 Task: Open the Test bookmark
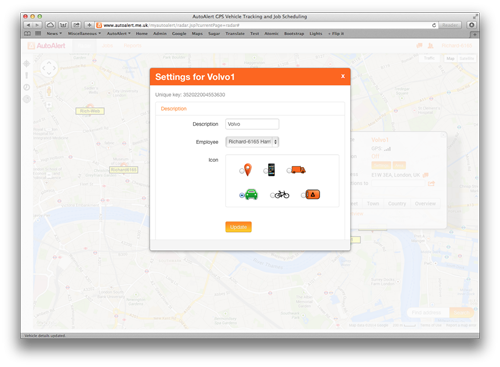tap(255, 34)
